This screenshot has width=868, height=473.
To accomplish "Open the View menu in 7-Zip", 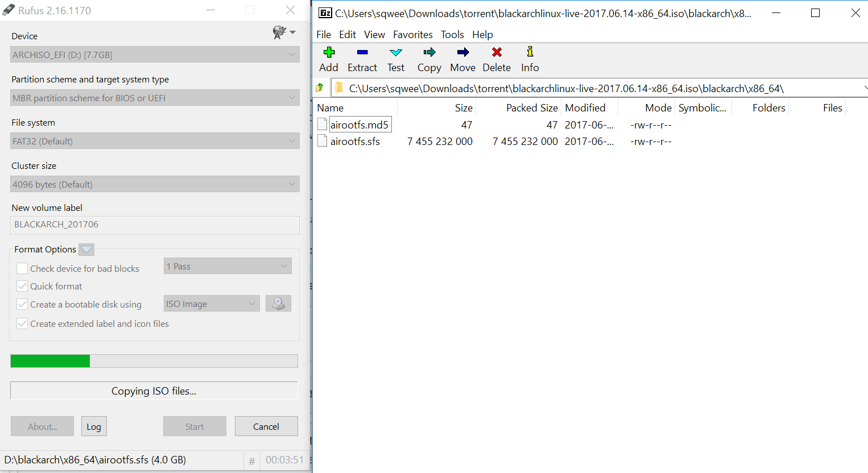I will [x=374, y=35].
